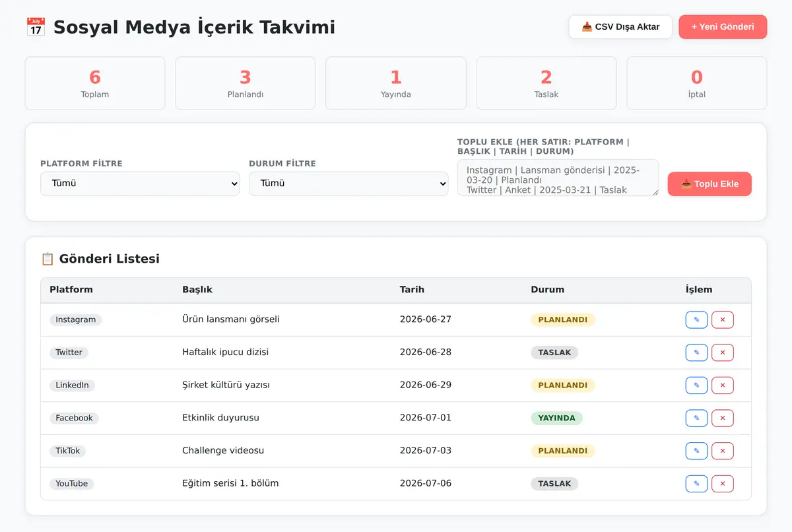Click the Platform column header
792x532 pixels.
coord(71,290)
